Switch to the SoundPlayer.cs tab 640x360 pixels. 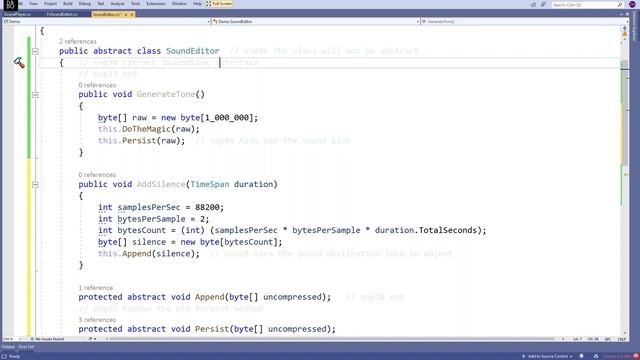tap(18, 14)
